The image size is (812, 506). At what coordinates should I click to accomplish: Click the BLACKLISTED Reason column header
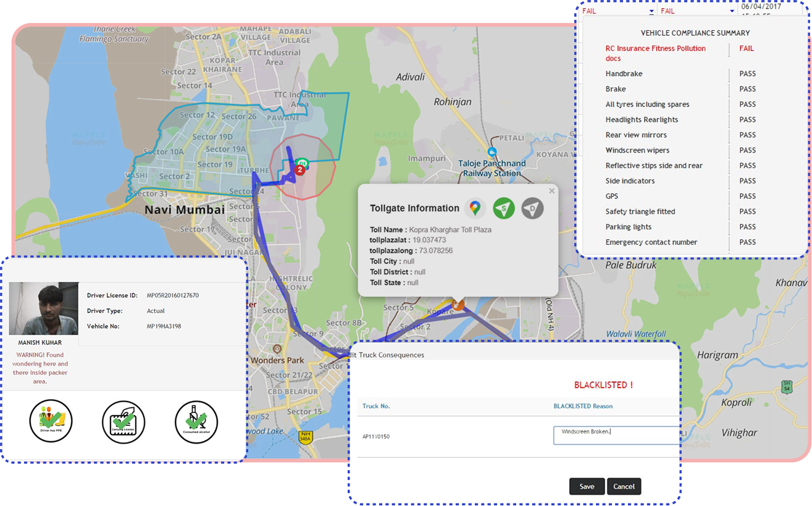pos(582,406)
